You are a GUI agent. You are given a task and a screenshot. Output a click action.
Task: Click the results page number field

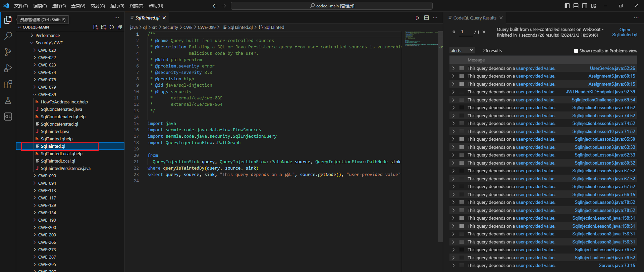(x=466, y=32)
